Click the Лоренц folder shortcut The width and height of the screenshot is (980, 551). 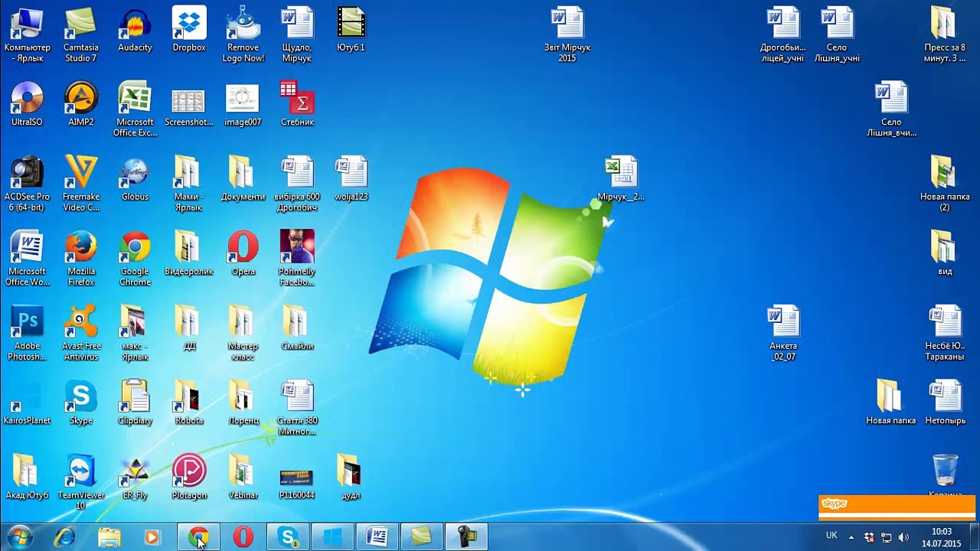click(243, 403)
